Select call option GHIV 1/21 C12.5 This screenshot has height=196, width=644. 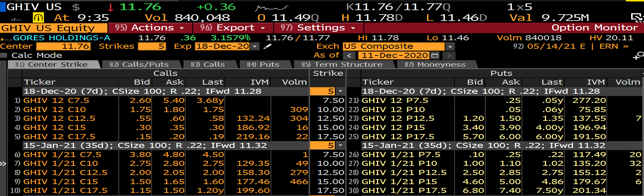65,173
